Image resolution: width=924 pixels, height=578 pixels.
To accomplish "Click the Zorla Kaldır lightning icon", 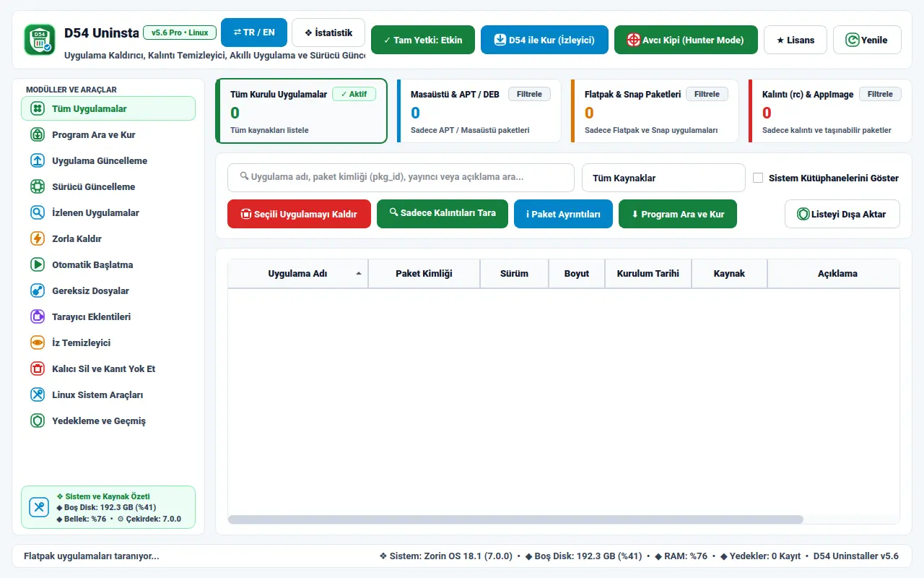I will (x=38, y=238).
